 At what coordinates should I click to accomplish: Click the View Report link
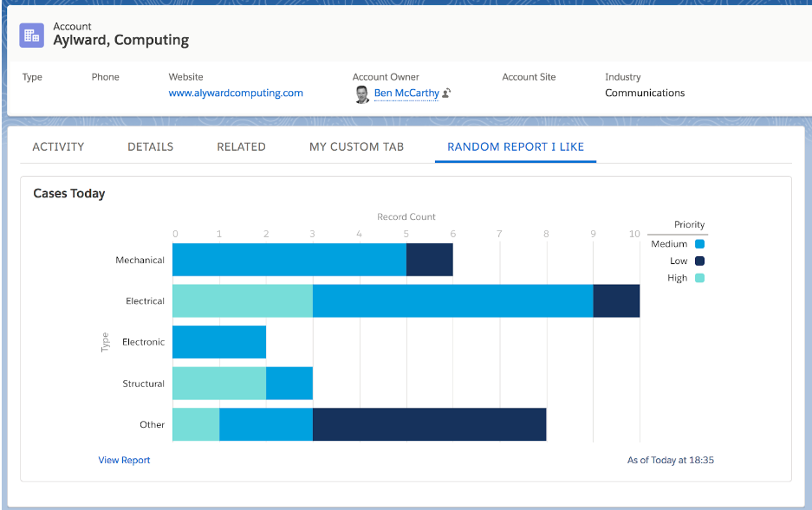pos(124,461)
